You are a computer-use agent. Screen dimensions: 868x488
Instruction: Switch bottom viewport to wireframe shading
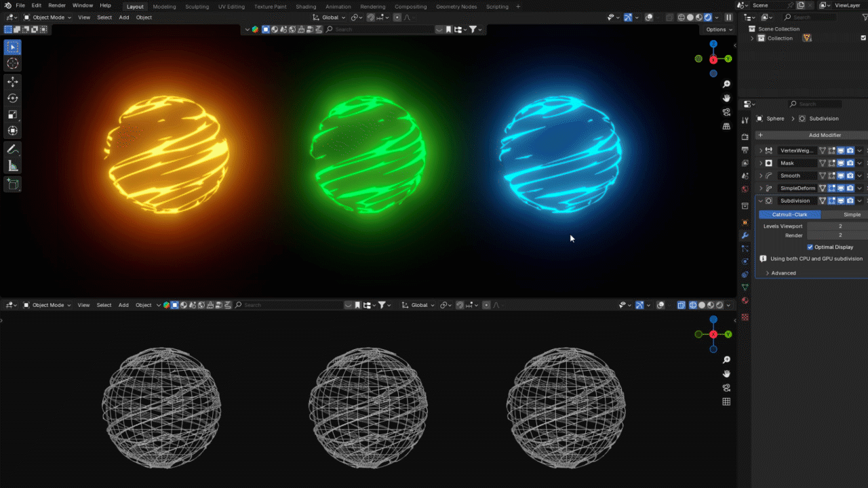693,305
